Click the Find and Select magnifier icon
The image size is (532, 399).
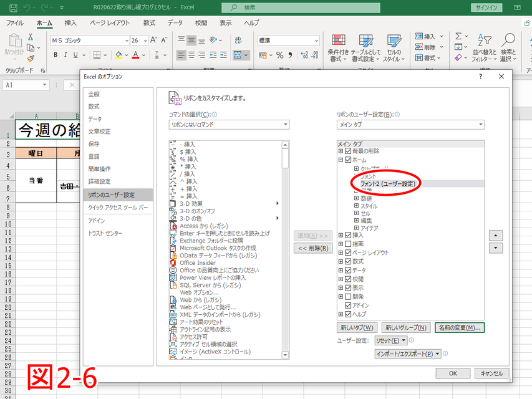(508, 42)
